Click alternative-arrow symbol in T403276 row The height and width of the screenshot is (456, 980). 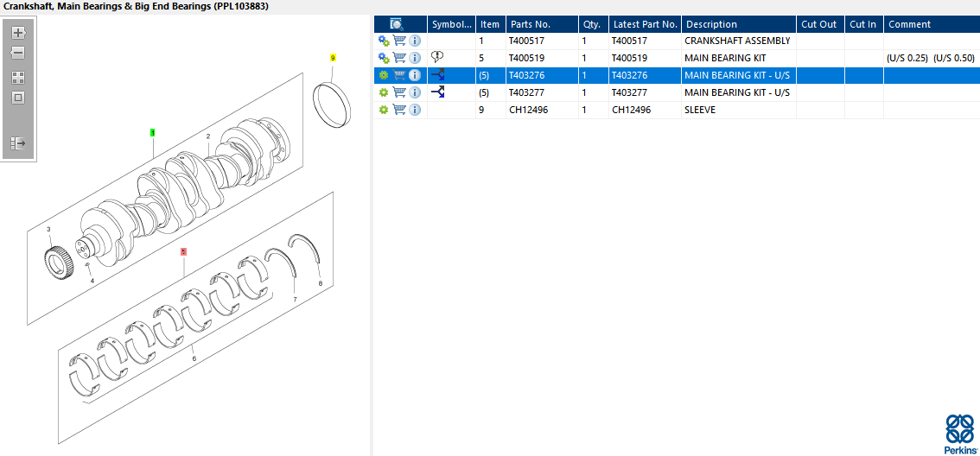click(x=437, y=75)
